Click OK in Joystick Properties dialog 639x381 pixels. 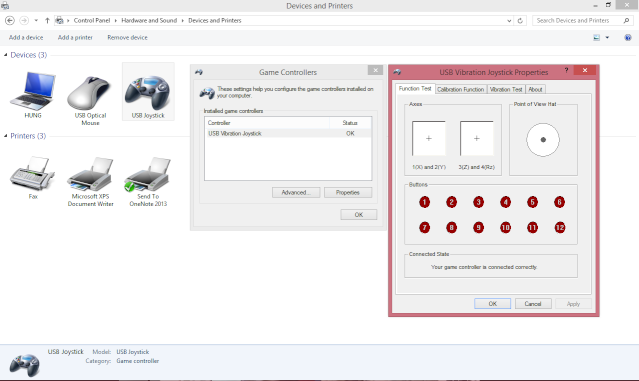(x=492, y=304)
